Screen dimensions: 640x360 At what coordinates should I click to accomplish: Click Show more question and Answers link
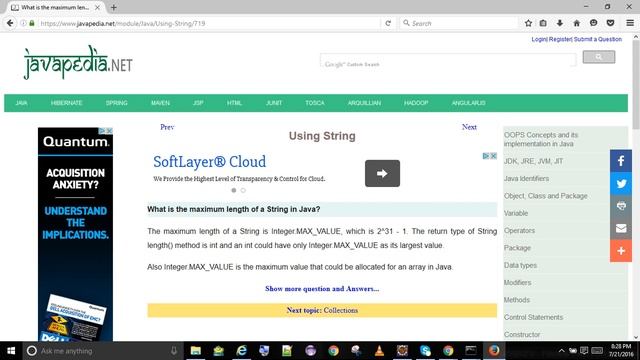coord(322,289)
